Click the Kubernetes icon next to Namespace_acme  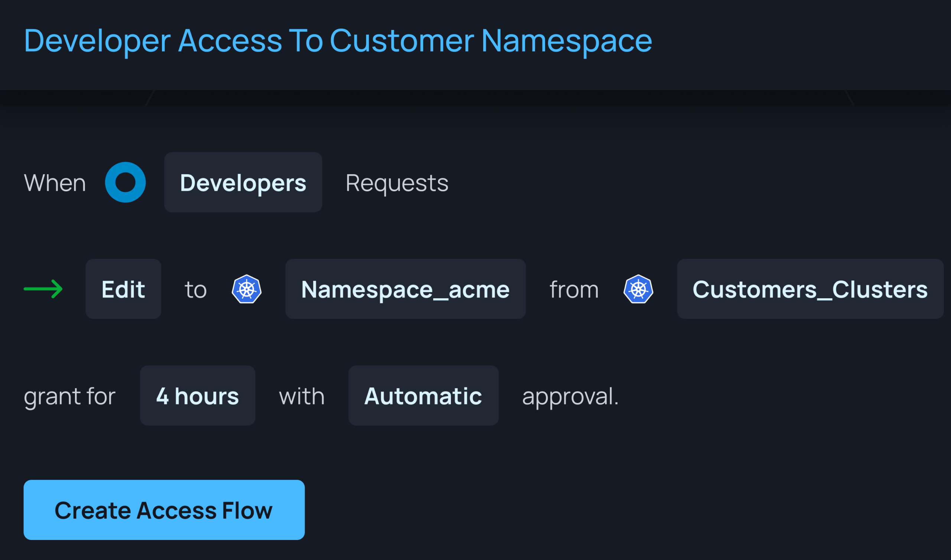(247, 289)
